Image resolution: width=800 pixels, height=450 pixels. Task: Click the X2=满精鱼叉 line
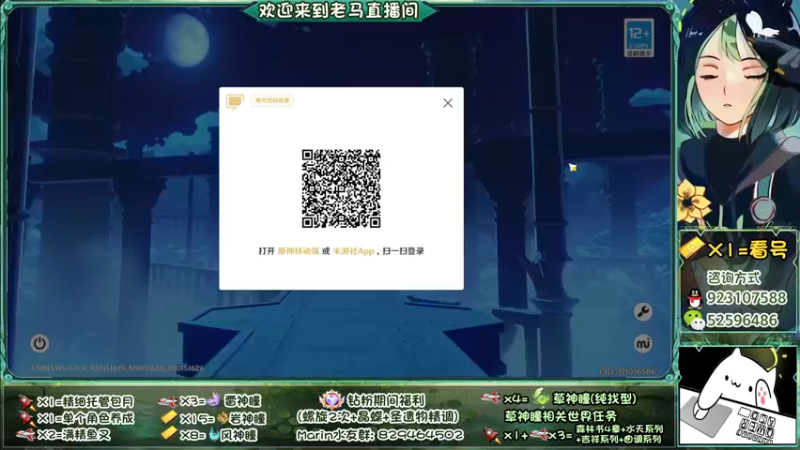tap(64, 435)
